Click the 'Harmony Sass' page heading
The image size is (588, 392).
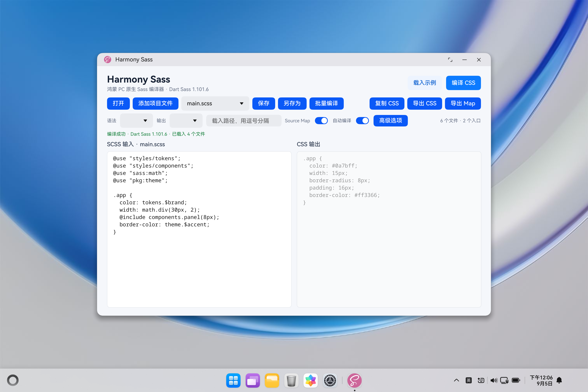(x=139, y=79)
